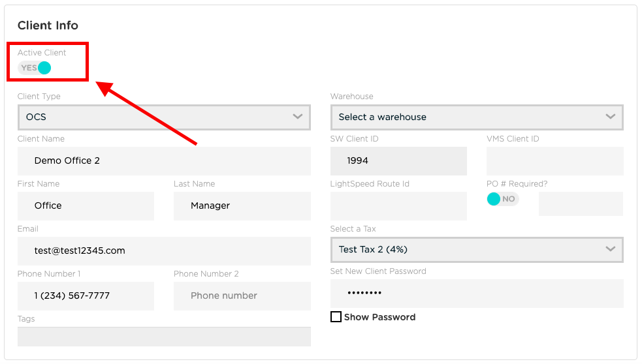Click the First Name field
The width and height of the screenshot is (642, 364).
86,206
